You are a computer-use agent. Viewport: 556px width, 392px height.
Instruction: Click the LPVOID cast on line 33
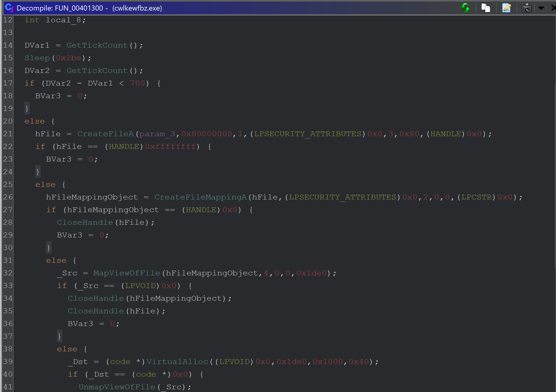coord(141,286)
